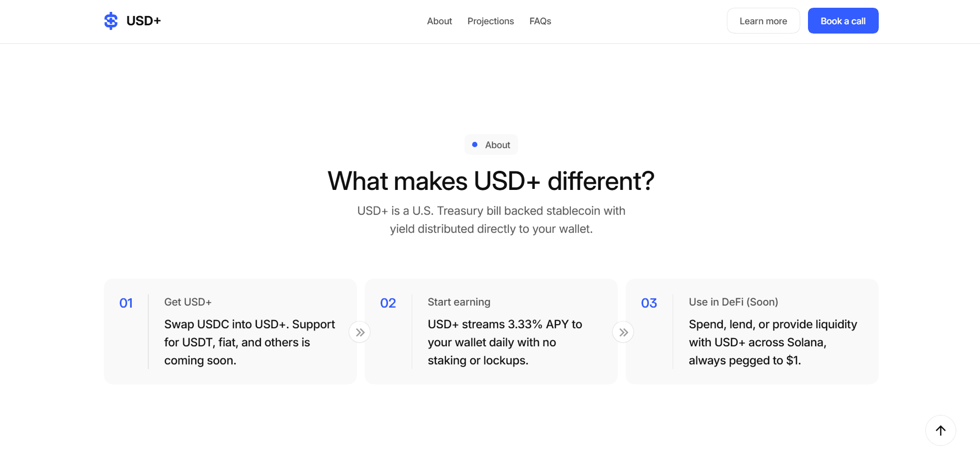This screenshot has width=980, height=465.
Task: Click the heading What makes USD+ different?
Action: click(x=491, y=181)
